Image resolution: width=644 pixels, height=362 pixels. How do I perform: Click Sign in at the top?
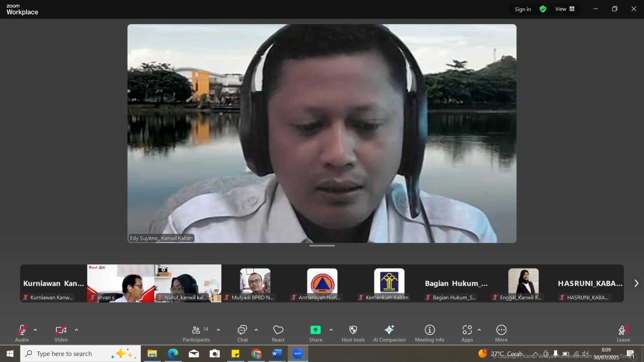[x=522, y=9]
